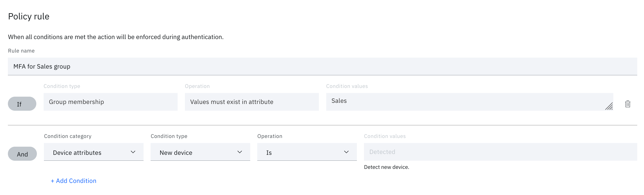Grab the resize handle on Sales textarea
This screenshot has height=195, width=644.
tap(609, 106)
